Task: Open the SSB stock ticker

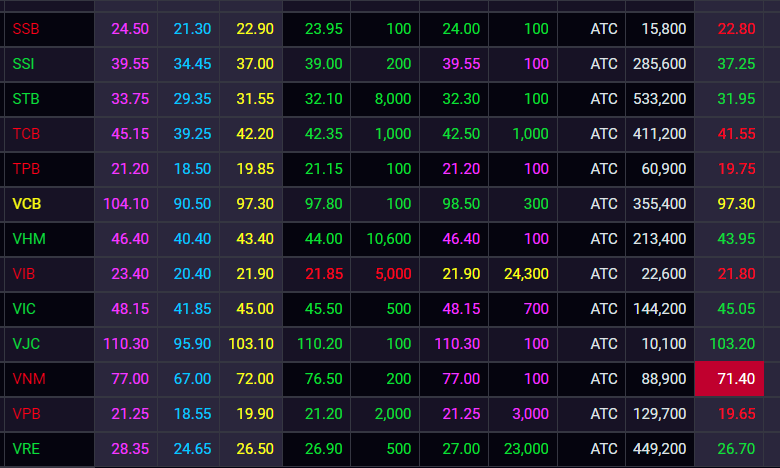Action: click(24, 29)
